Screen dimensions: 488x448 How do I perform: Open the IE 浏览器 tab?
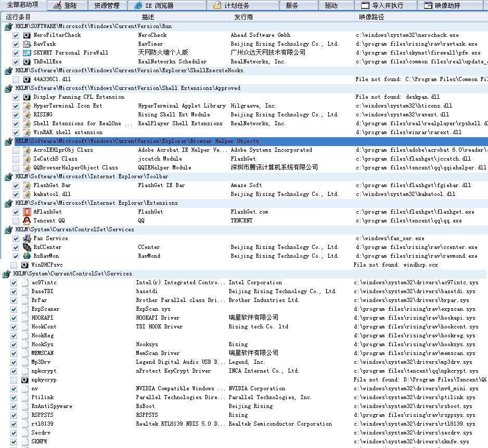pos(167,6)
